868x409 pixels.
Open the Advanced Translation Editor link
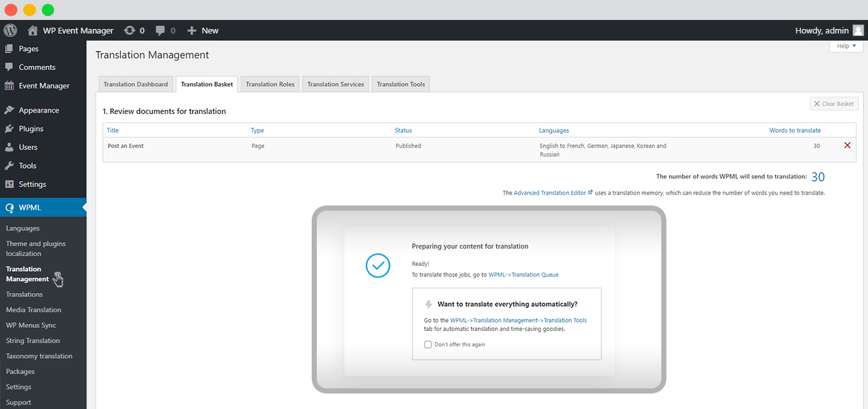tap(553, 193)
